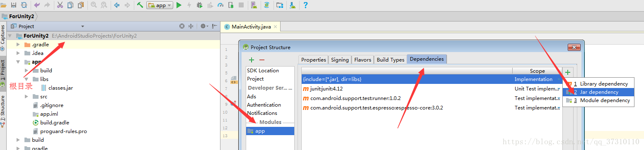The height and width of the screenshot is (150, 644).
Task: Choose Jar dependency from popup menu
Action: click(598, 92)
